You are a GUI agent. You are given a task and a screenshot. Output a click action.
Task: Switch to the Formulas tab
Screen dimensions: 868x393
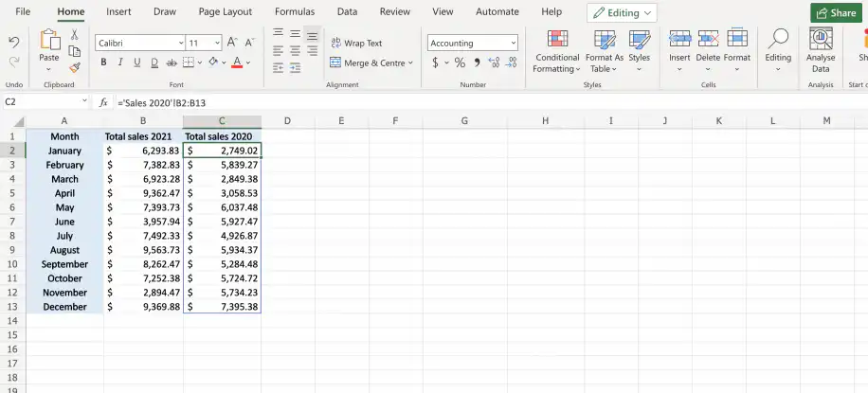[295, 11]
